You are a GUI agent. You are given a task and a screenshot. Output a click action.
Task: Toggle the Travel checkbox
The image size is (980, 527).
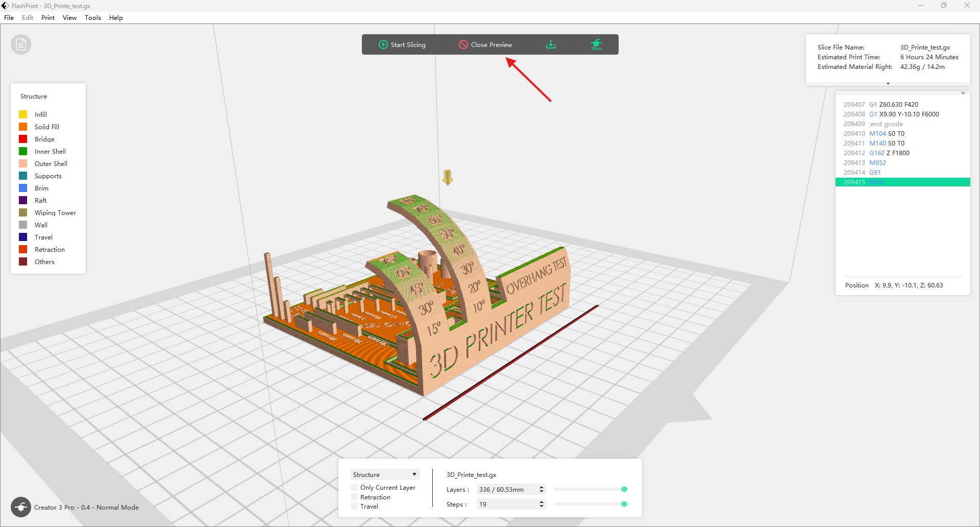354,506
